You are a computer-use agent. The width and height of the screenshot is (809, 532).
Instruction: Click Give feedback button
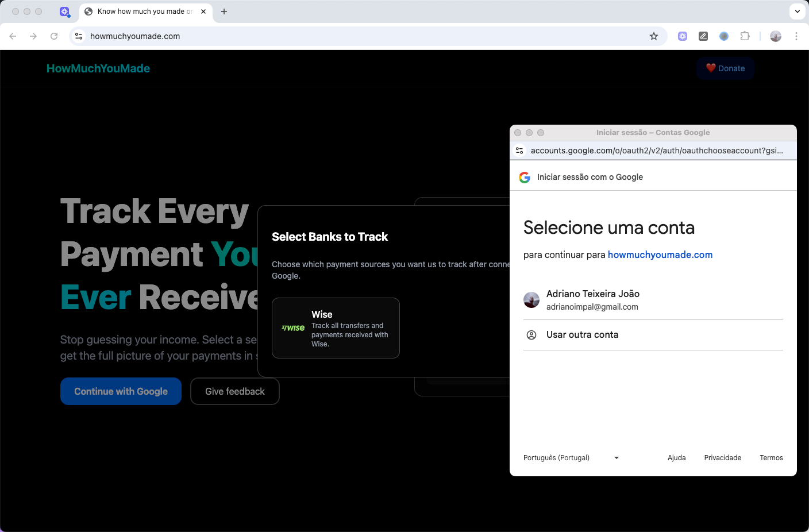click(235, 391)
